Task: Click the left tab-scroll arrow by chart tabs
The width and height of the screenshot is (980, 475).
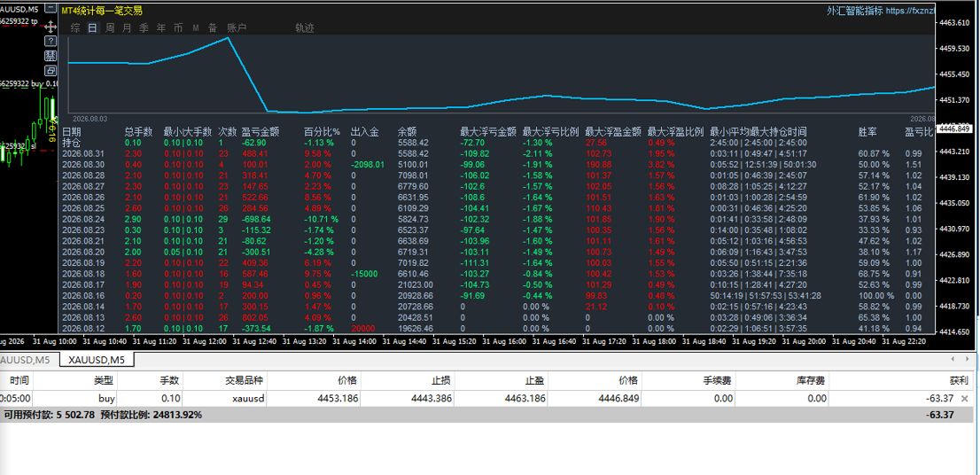Action: click(x=953, y=359)
